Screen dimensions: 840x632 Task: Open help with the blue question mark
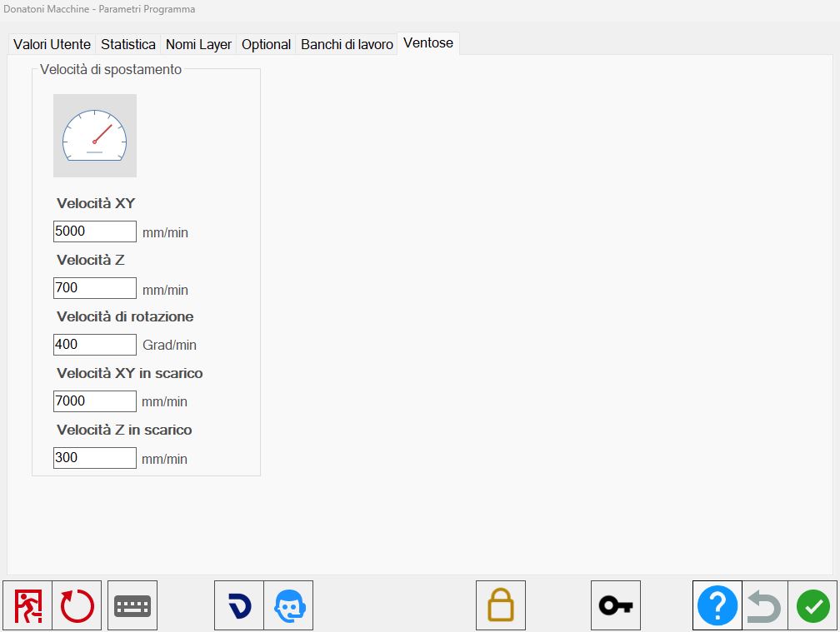[x=717, y=605]
